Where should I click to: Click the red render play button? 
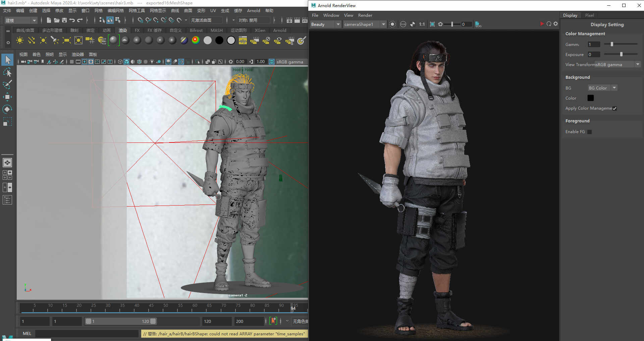click(542, 24)
